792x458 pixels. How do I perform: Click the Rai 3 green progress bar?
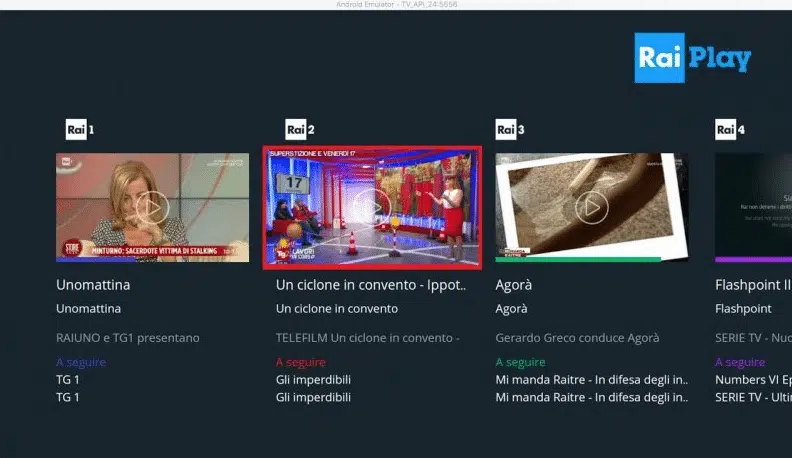point(578,260)
